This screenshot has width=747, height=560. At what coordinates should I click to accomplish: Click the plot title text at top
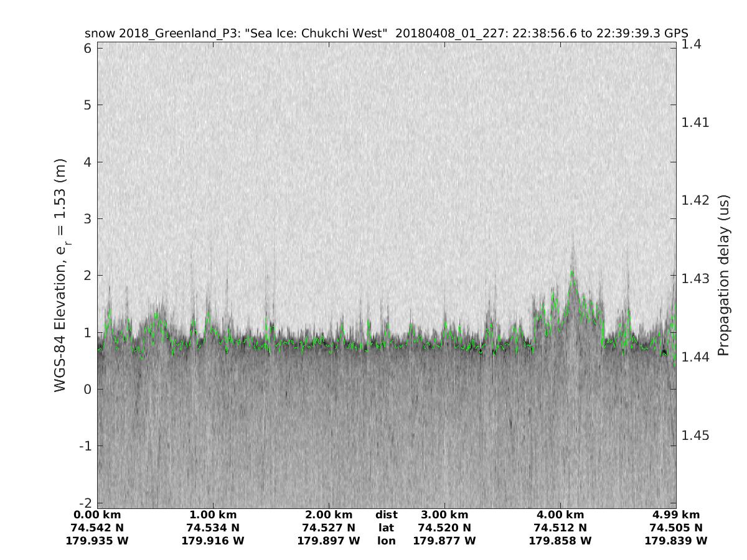pyautogui.click(x=386, y=34)
